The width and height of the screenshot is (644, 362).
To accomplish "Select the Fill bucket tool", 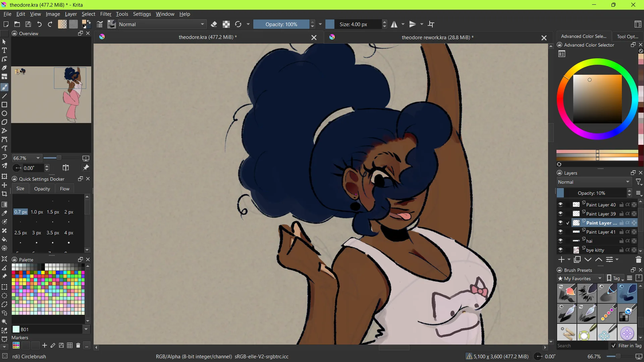I will (x=4, y=239).
